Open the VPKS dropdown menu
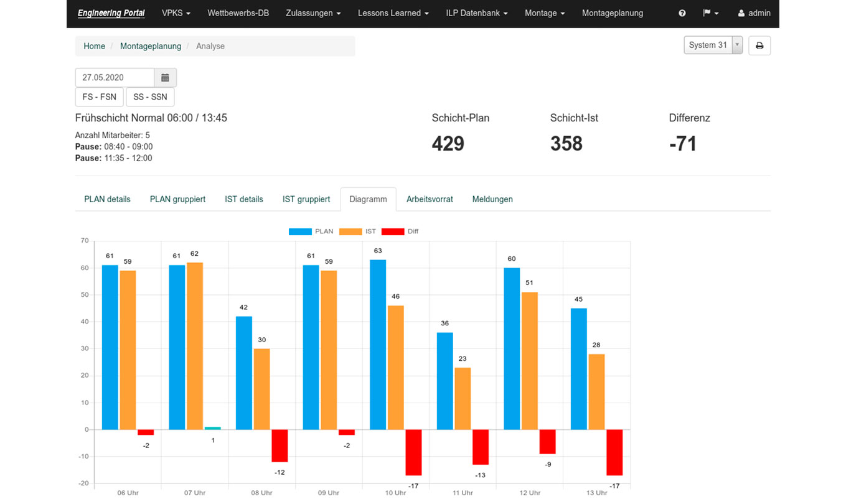This screenshot has width=846, height=504. coord(176,13)
